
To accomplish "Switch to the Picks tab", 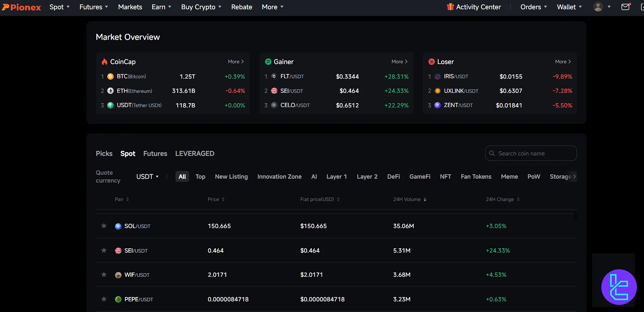I will point(104,153).
